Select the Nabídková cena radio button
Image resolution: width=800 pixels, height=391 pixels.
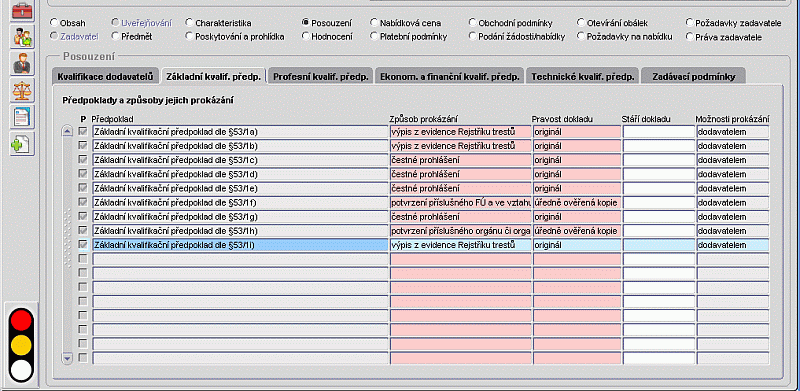point(374,23)
